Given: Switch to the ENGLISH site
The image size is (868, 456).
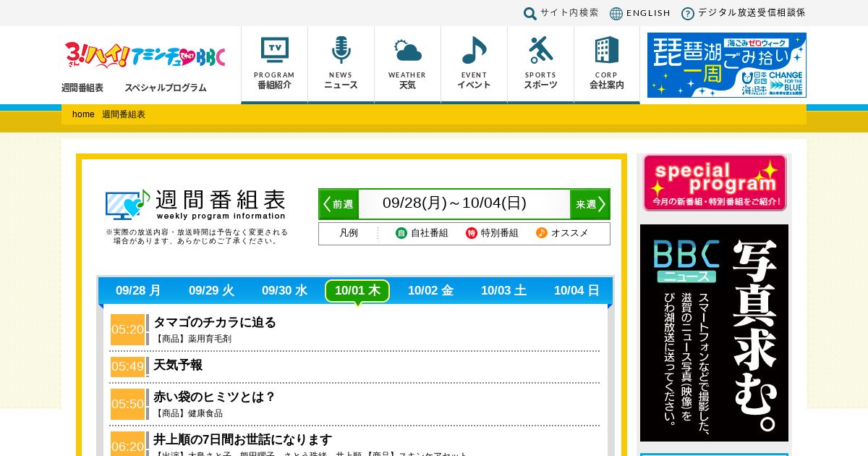Looking at the screenshot, I should pos(648,13).
